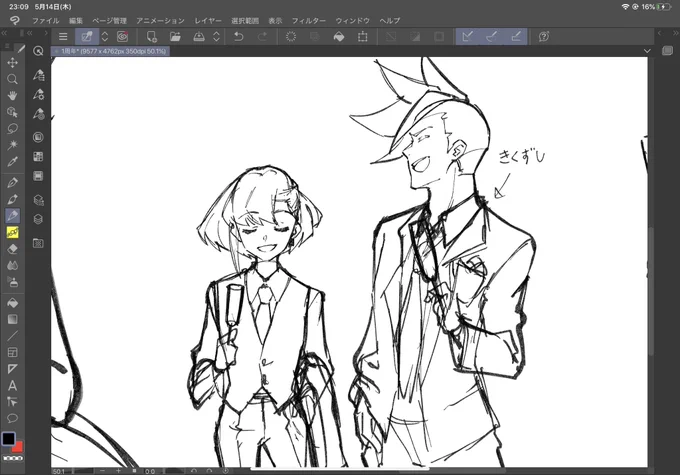Click the Clip Studio assets spiral icon

click(x=123, y=36)
